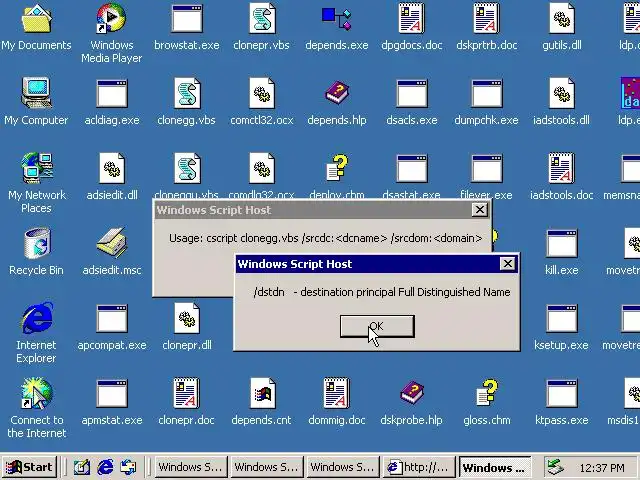Open the Start menu
The width and height of the screenshot is (640, 480).
click(x=29, y=467)
